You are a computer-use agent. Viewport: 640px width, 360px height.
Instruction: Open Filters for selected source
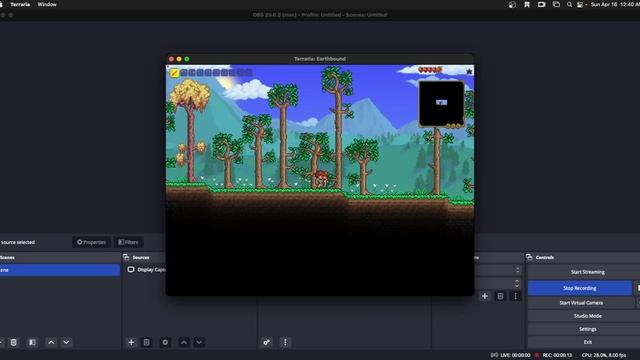tap(129, 242)
